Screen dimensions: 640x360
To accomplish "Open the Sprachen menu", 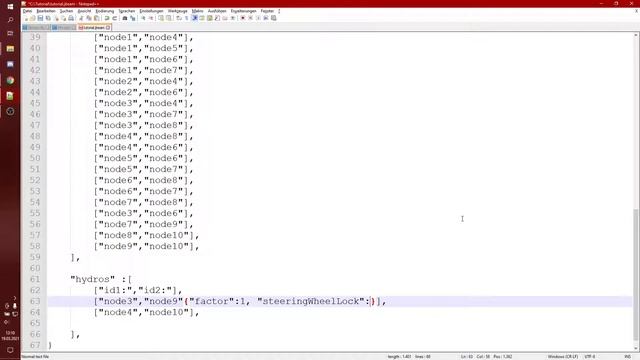I will (127, 11).
